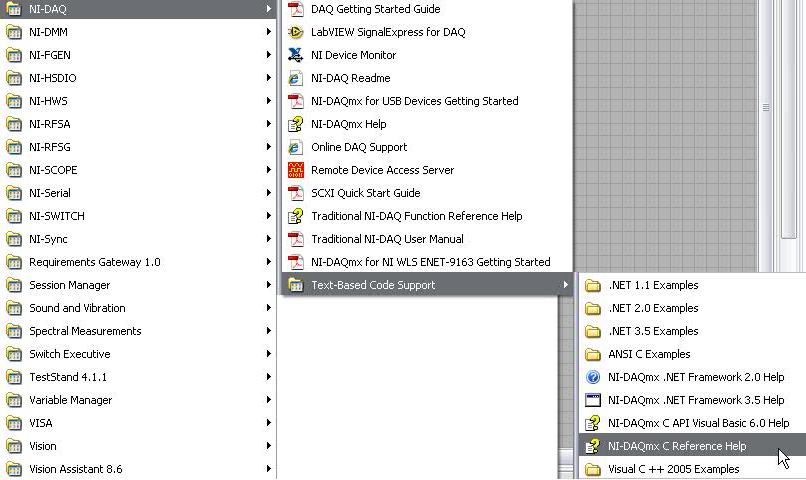Open the Vision program group
The image size is (806, 480).
[138, 446]
